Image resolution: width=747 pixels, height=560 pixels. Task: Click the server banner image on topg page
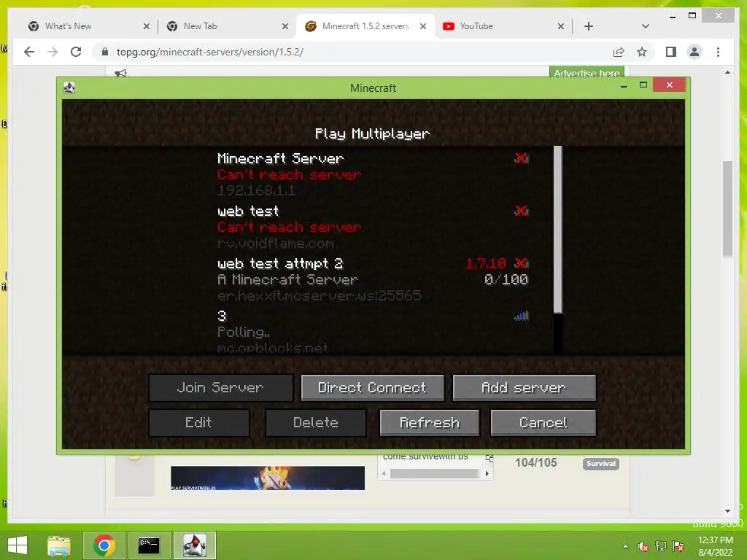268,478
